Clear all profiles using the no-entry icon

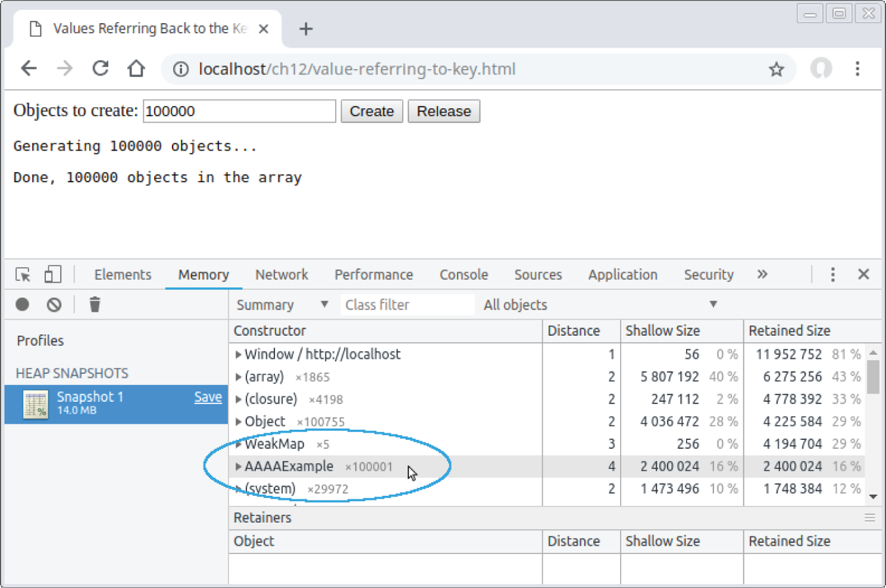click(54, 304)
